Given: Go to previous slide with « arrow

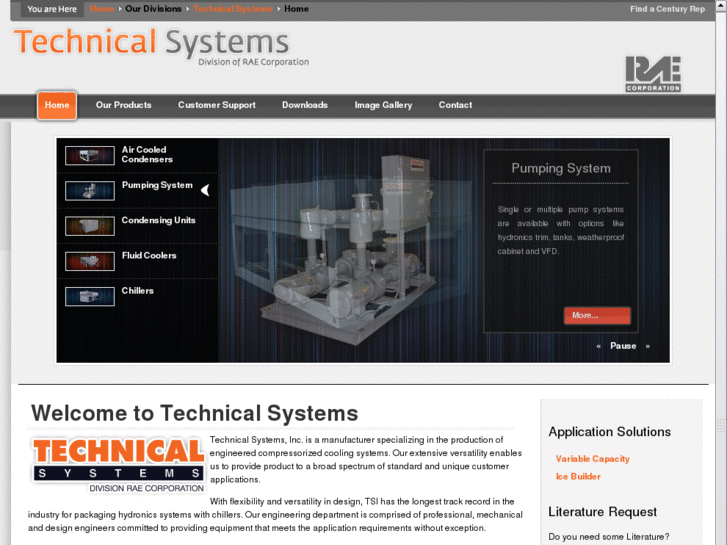Looking at the screenshot, I should (599, 346).
